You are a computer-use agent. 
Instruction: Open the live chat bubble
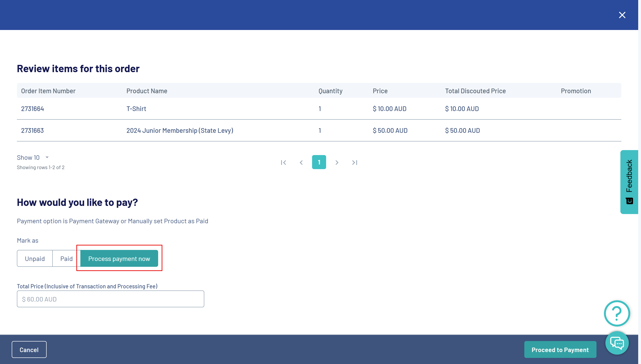coord(617,343)
